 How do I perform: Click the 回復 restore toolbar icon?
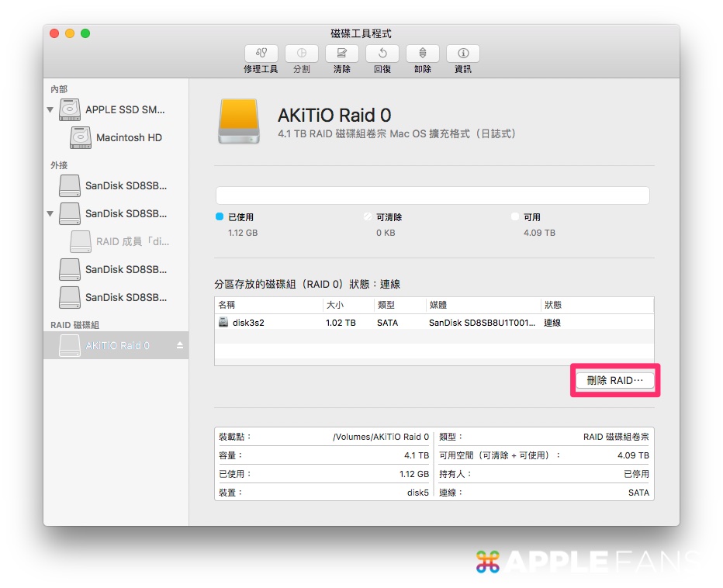tap(382, 54)
